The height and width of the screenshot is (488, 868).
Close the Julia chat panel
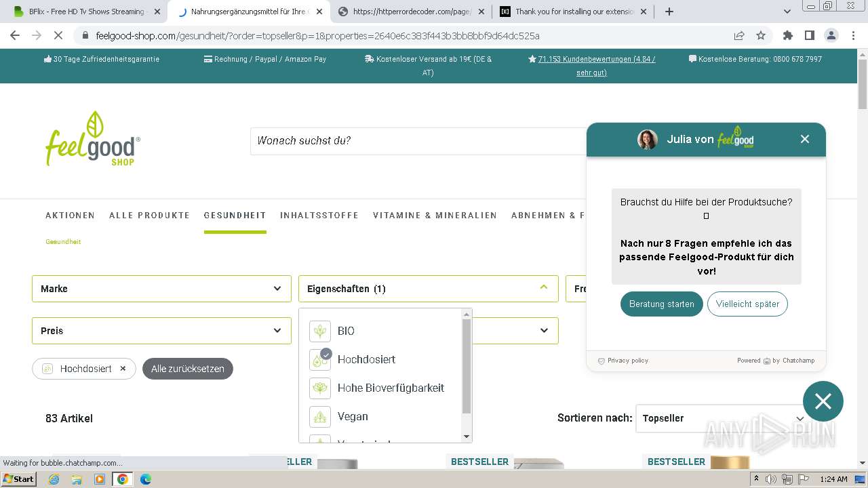(x=805, y=139)
